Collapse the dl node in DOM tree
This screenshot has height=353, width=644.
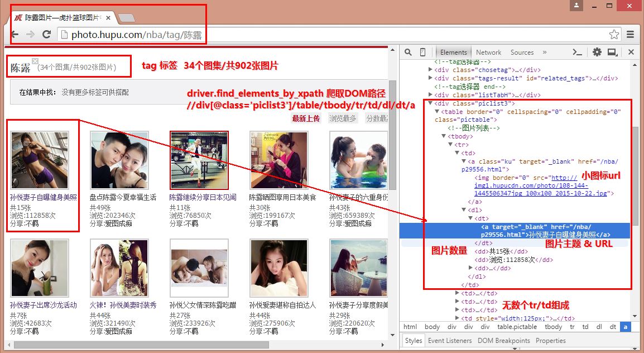tap(464, 210)
